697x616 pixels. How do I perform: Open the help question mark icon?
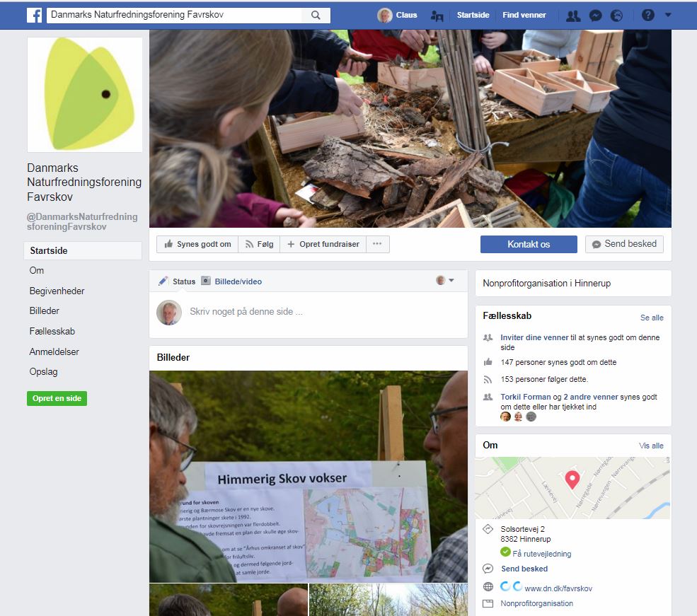pyautogui.click(x=647, y=15)
